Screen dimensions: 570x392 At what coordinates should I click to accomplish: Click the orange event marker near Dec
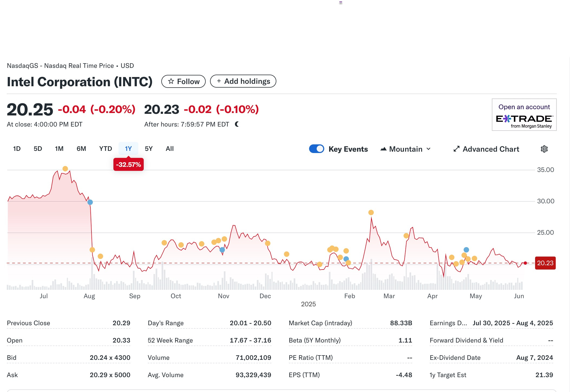[x=268, y=243]
